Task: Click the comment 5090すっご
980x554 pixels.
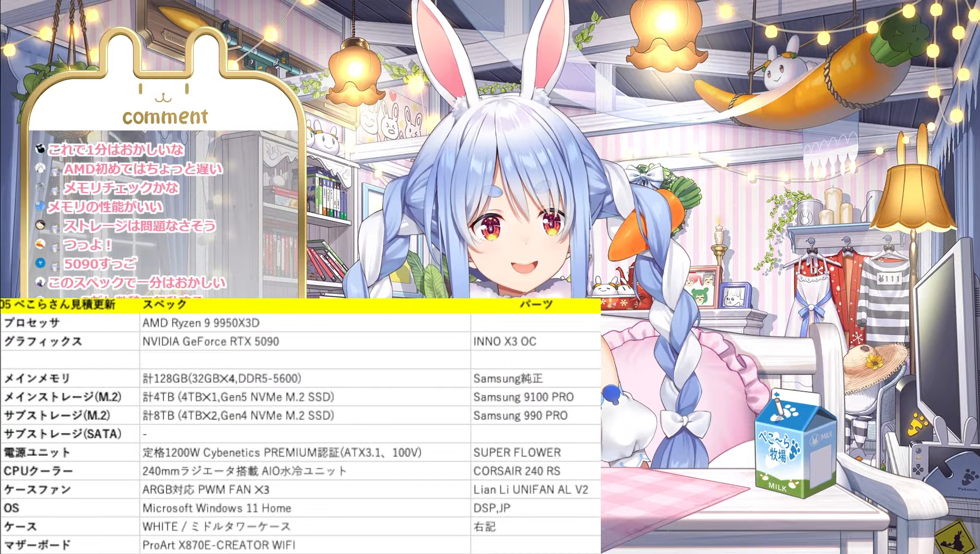Action: [x=101, y=263]
